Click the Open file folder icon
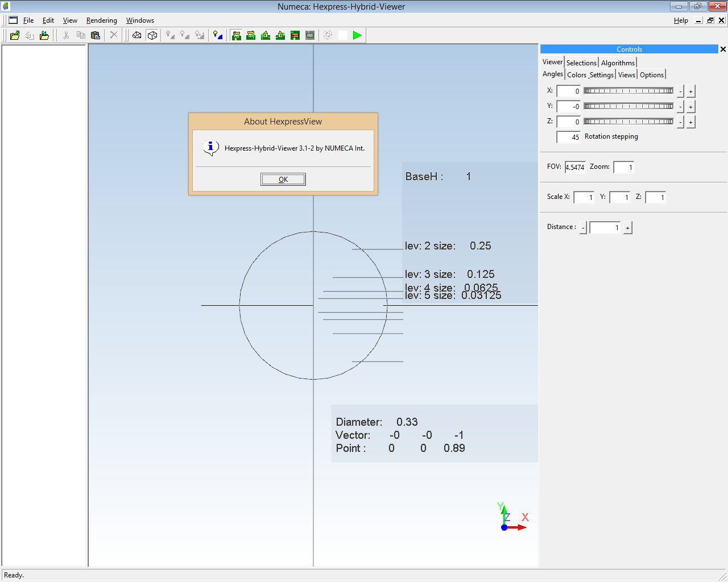This screenshot has width=728, height=582. click(x=15, y=35)
